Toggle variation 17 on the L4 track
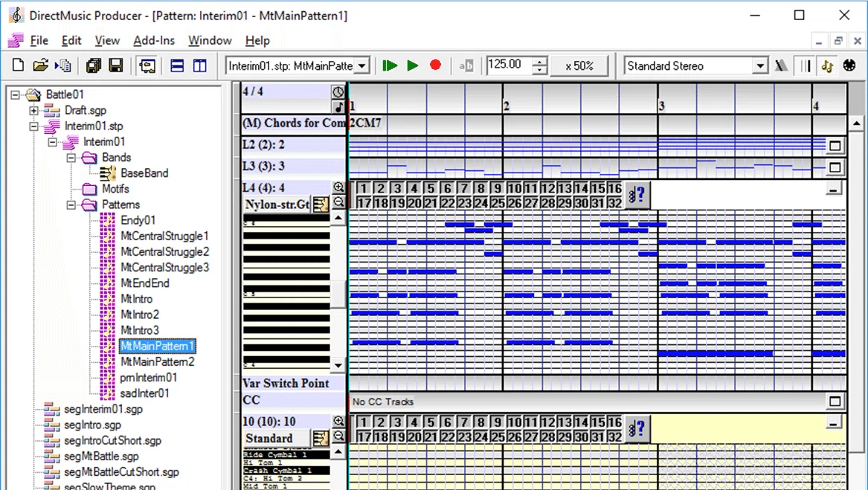868x490 pixels. click(364, 203)
